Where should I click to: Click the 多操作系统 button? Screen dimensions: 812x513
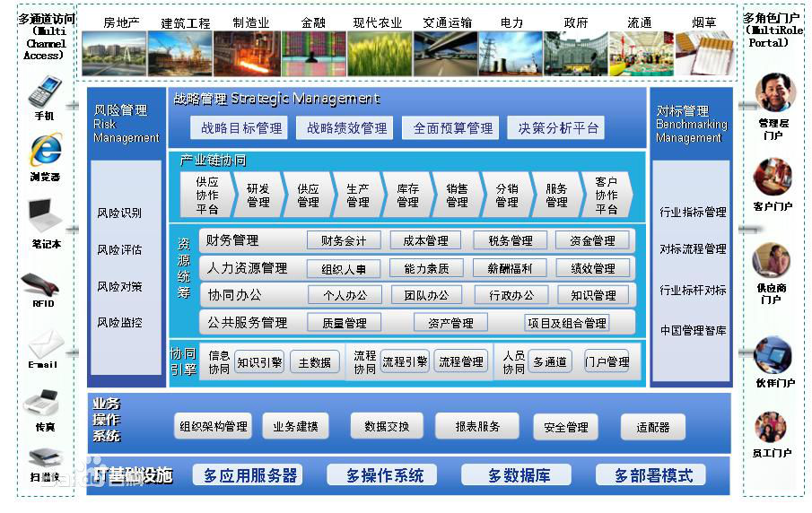tap(382, 474)
